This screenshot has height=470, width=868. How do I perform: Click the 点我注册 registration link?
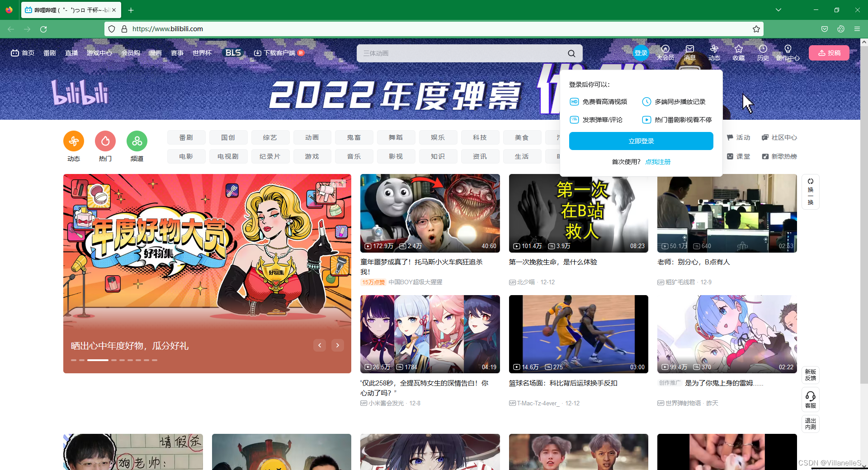[658, 161]
